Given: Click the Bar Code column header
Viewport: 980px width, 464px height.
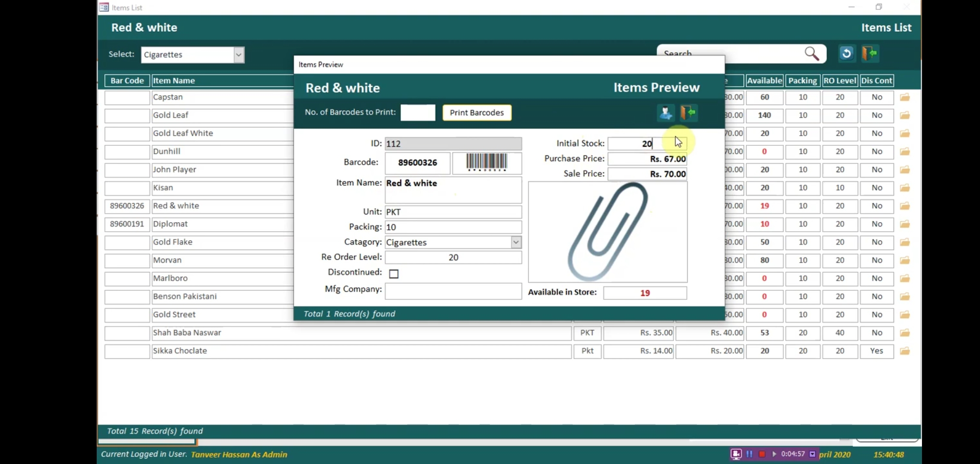Looking at the screenshot, I should [x=127, y=81].
